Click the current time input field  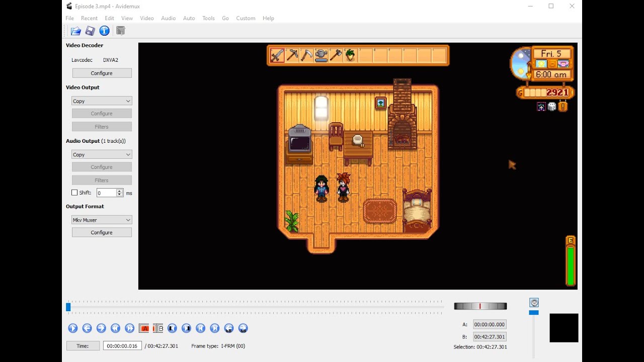click(x=122, y=346)
